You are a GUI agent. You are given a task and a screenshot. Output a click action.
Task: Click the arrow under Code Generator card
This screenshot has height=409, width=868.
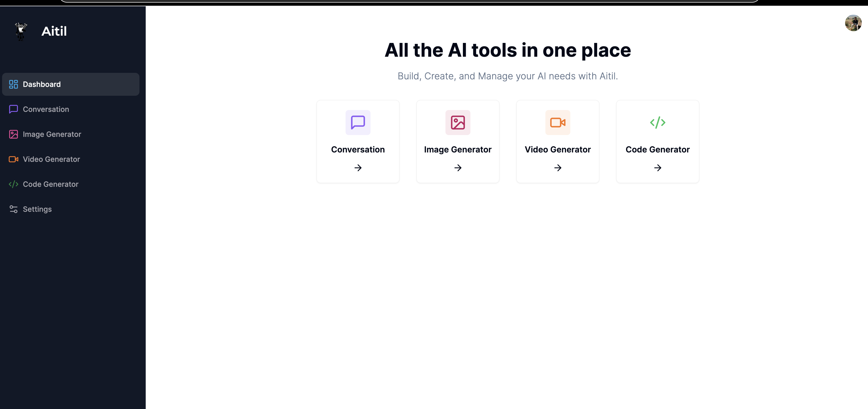click(658, 168)
